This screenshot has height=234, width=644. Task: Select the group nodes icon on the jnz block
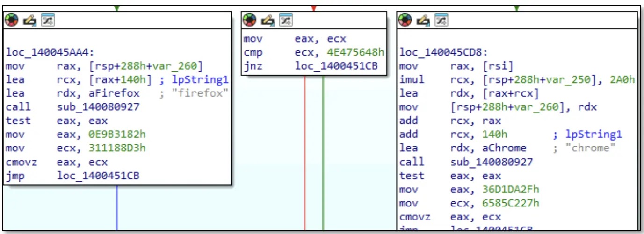[284, 20]
